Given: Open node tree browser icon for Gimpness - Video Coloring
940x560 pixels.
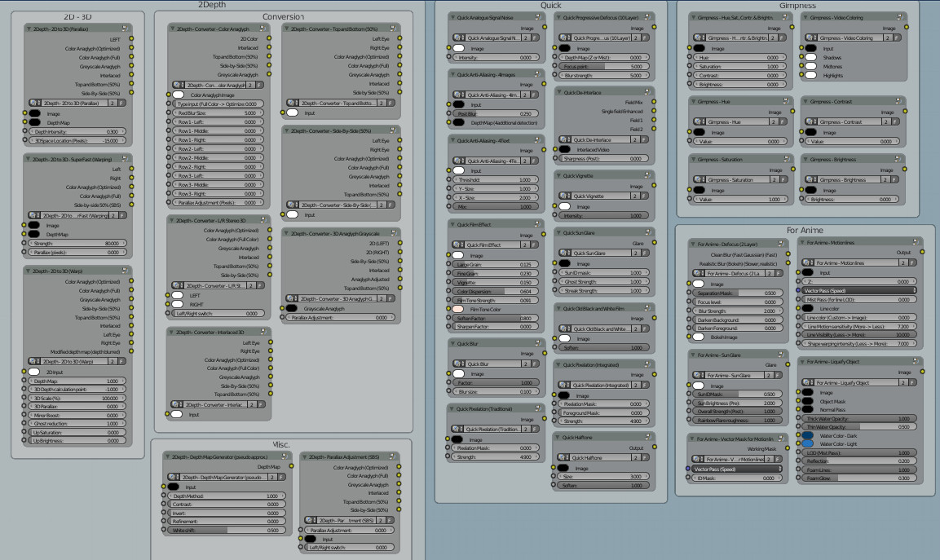Looking at the screenshot, I should [812, 37].
